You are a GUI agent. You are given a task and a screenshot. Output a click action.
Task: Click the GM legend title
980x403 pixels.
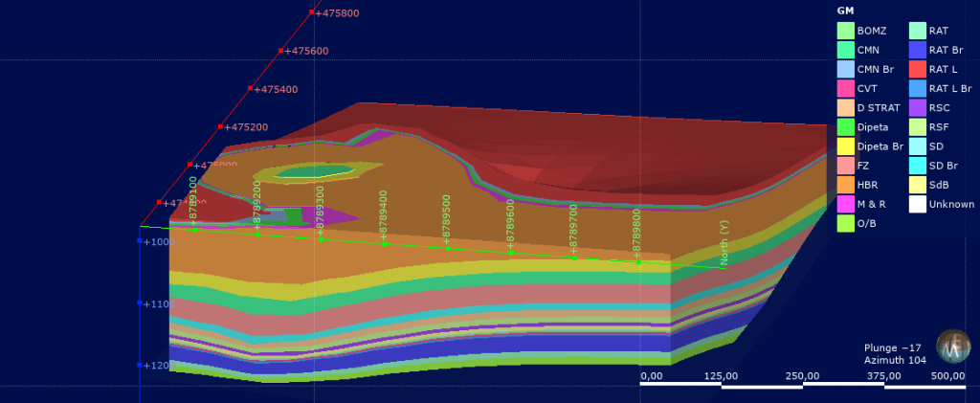click(x=845, y=11)
